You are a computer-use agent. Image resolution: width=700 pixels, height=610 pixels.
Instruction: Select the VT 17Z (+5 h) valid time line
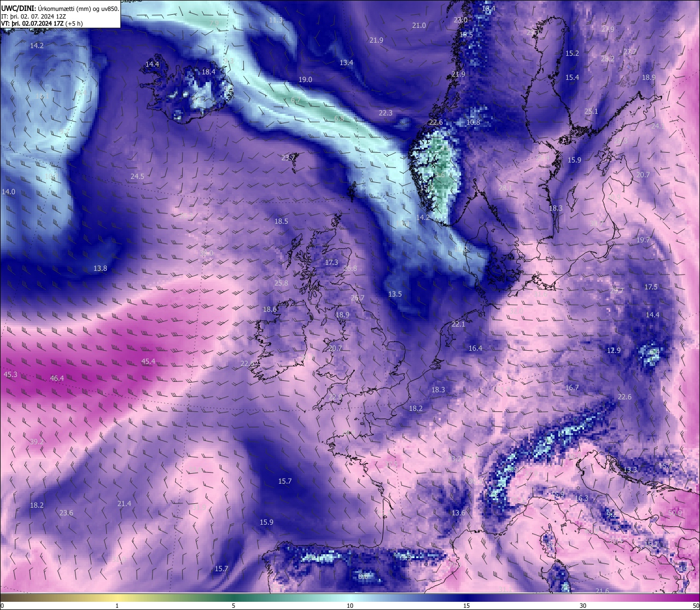42,24
